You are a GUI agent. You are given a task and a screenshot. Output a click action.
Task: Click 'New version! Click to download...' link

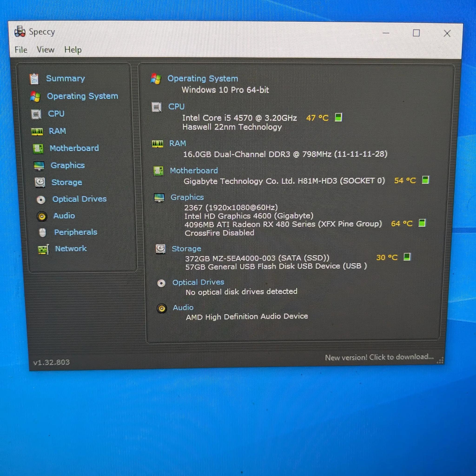point(379,357)
